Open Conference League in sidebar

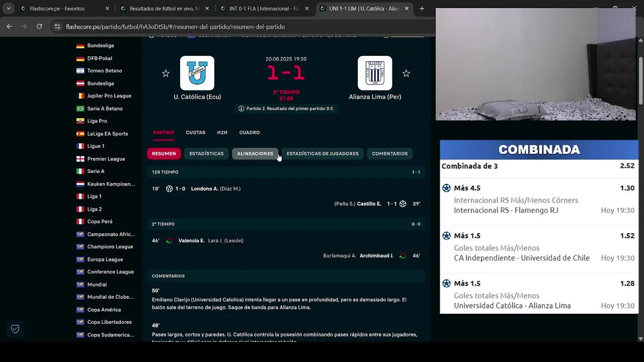pyautogui.click(x=111, y=272)
